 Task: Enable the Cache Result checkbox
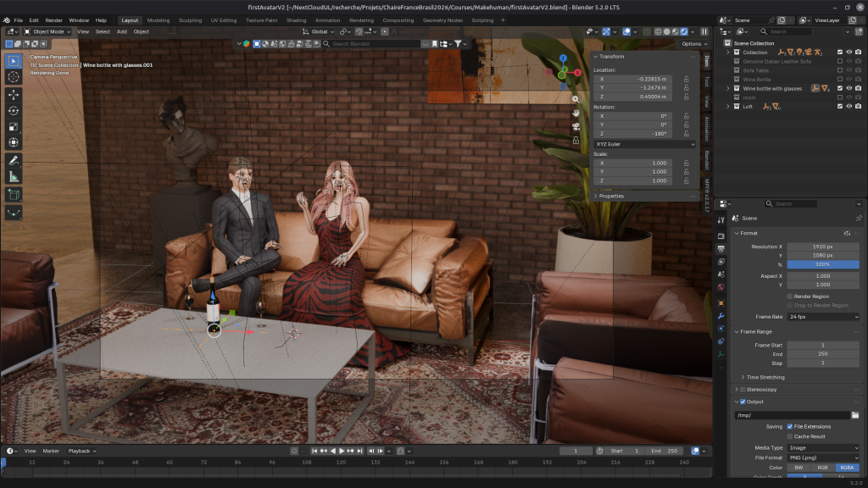click(x=790, y=436)
